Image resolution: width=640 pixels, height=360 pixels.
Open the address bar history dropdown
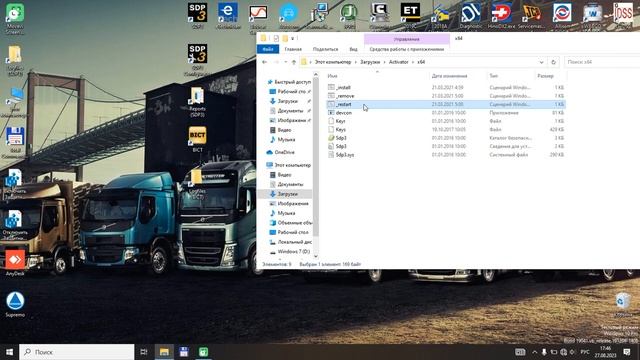[541, 62]
